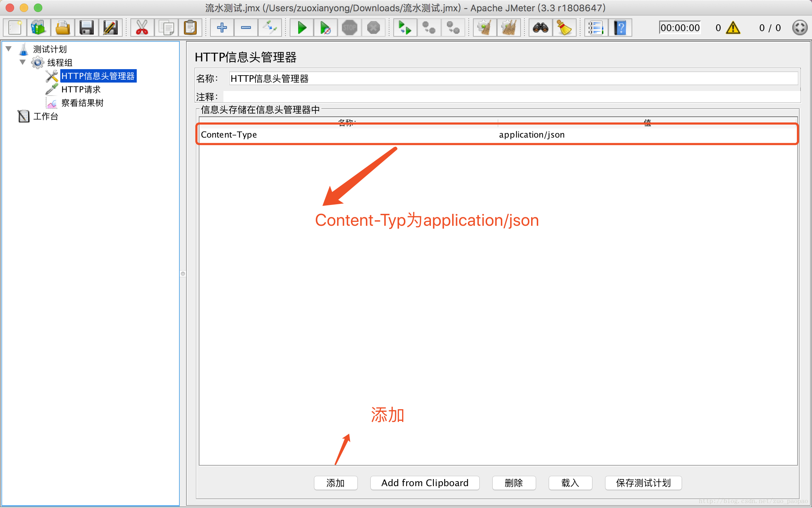Open the Templates icon in toolbar
Viewport: 812px width, 508px height.
click(x=39, y=28)
